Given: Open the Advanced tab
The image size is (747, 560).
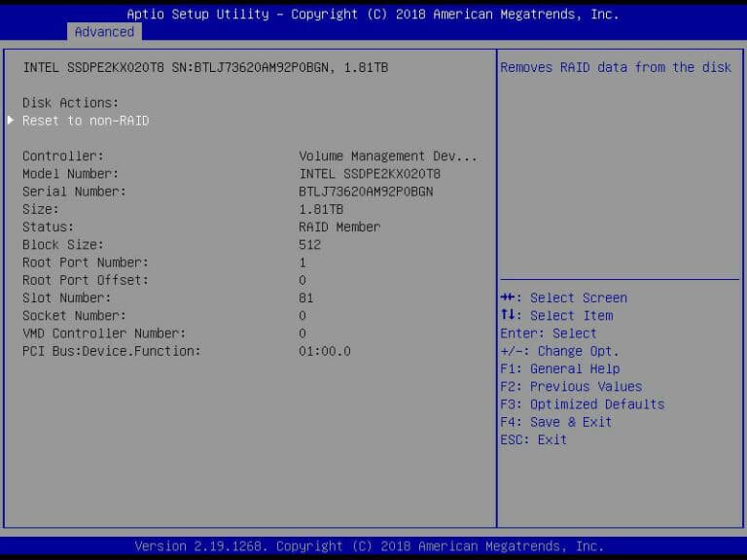Looking at the screenshot, I should click(x=104, y=32).
